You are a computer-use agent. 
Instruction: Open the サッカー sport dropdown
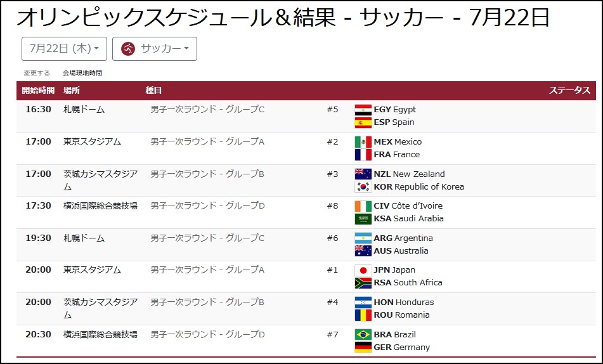(x=155, y=49)
